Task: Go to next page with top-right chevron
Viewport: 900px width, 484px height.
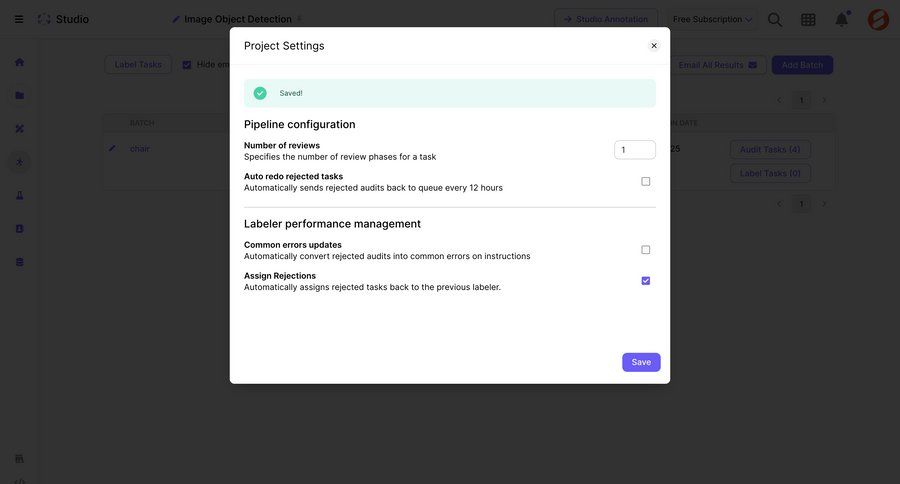Action: click(824, 100)
